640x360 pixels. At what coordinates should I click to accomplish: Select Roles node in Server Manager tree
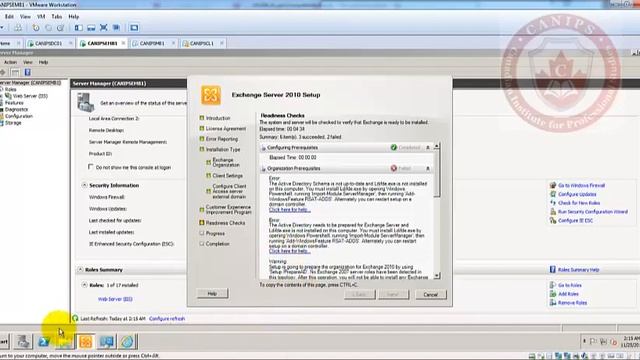[11, 89]
